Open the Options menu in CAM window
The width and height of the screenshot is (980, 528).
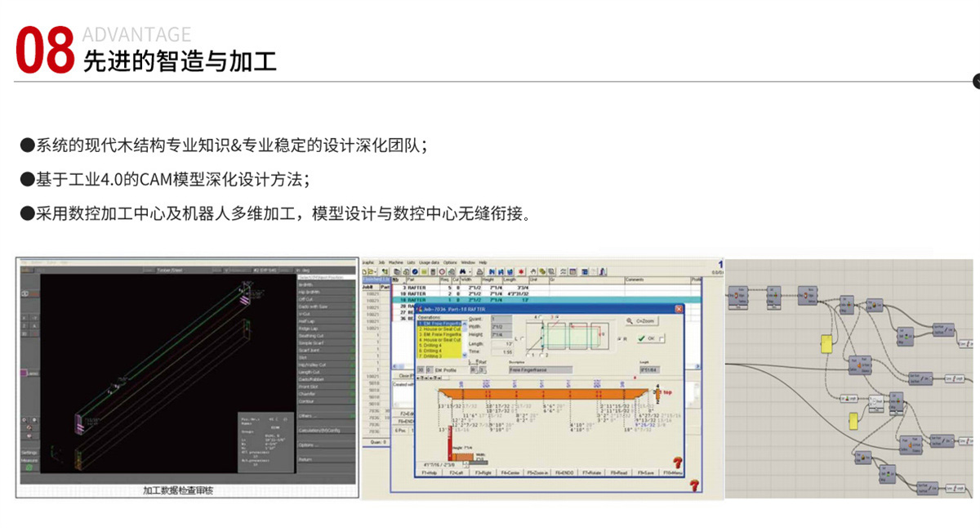click(450, 262)
